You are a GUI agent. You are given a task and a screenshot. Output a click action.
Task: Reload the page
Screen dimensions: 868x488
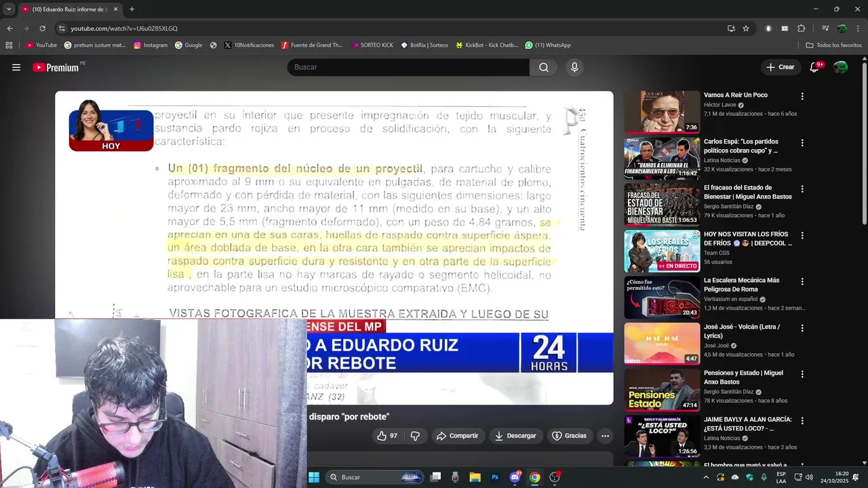tap(42, 28)
